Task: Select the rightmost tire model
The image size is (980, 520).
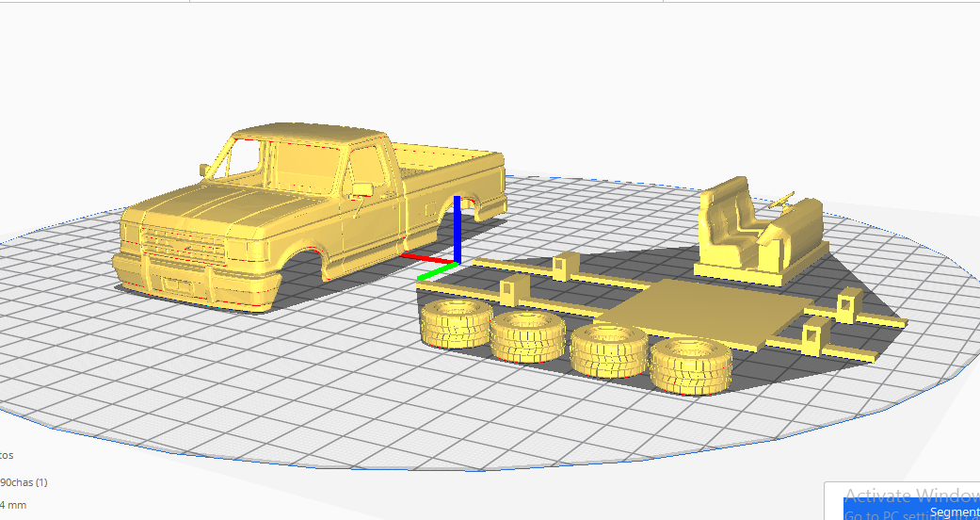Action: click(691, 366)
